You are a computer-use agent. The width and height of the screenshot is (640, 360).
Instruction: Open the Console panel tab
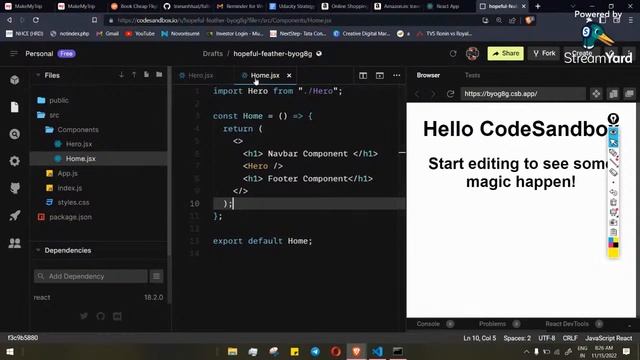click(428, 324)
